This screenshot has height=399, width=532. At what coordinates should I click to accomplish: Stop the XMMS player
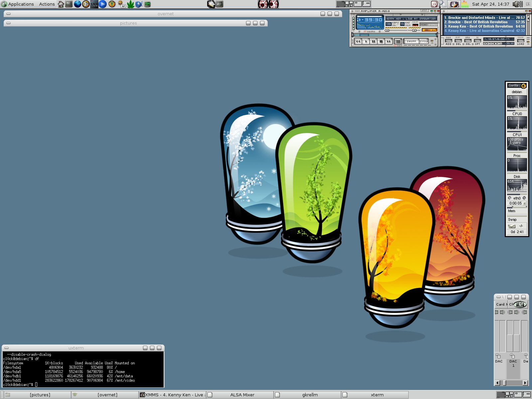tap(381, 42)
